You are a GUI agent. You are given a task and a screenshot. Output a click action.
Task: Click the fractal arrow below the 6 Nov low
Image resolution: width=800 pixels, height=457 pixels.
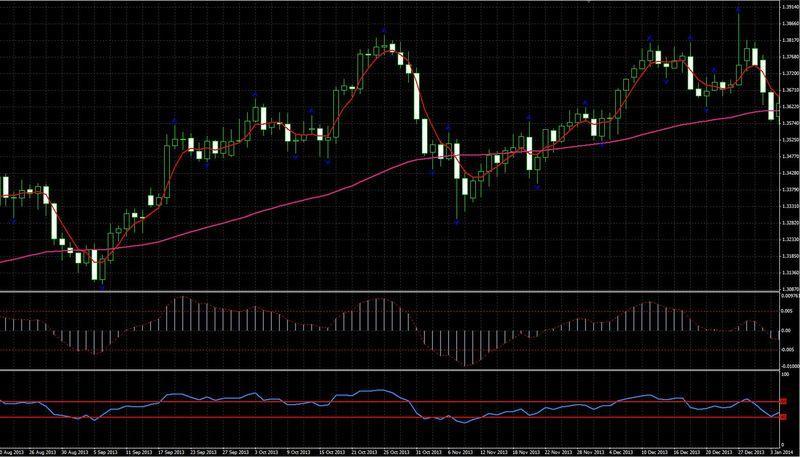[457, 223]
